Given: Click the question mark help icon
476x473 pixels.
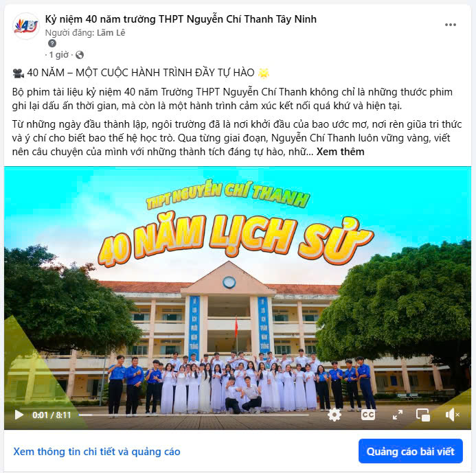Looking at the screenshot, I should (x=52, y=43).
